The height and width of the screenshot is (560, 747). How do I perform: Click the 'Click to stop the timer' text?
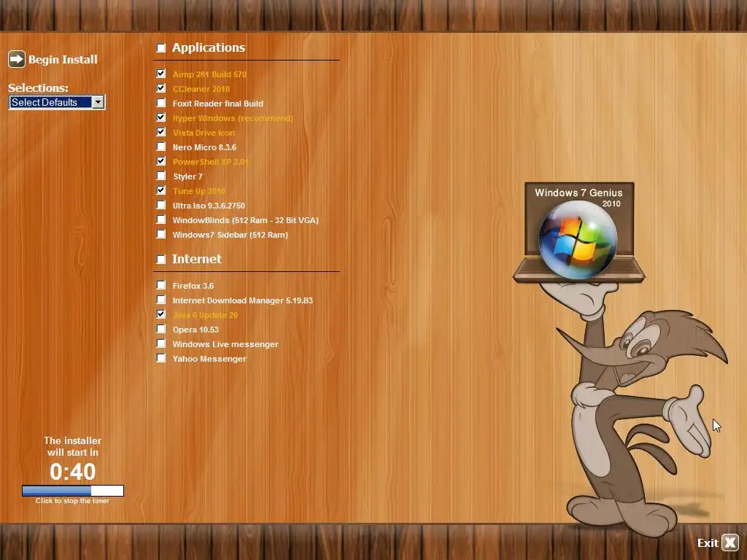72,501
